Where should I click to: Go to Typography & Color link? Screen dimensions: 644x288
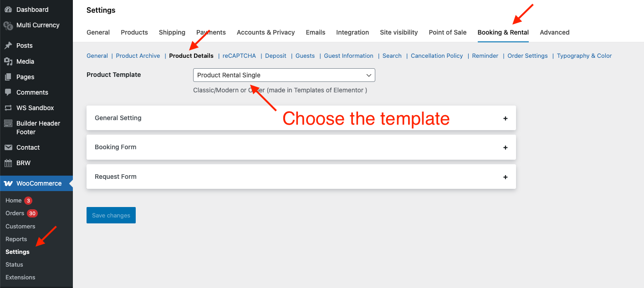[584, 56]
